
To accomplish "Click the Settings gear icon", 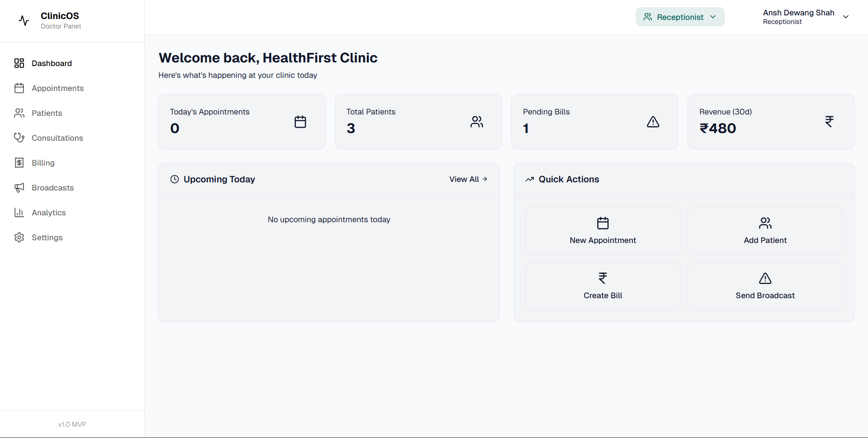I will click(x=19, y=238).
